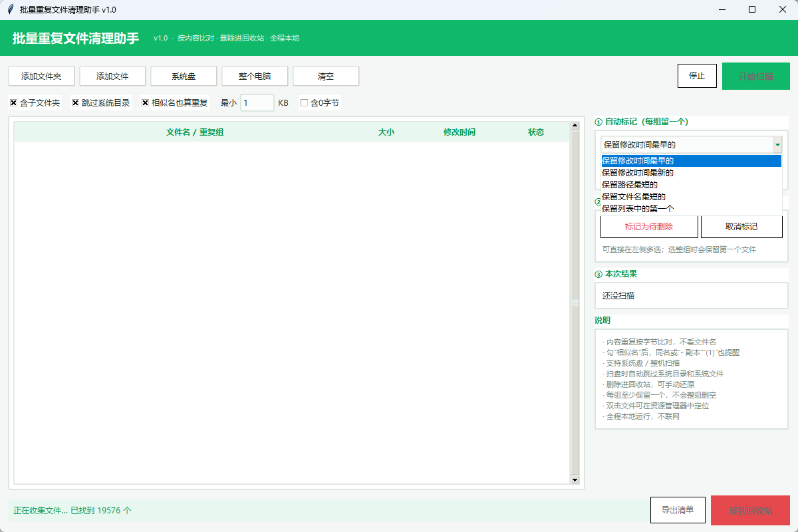Image resolution: width=798 pixels, height=532 pixels.
Task: Click the 批量重复文件清理助手 header title
Action: (76, 38)
